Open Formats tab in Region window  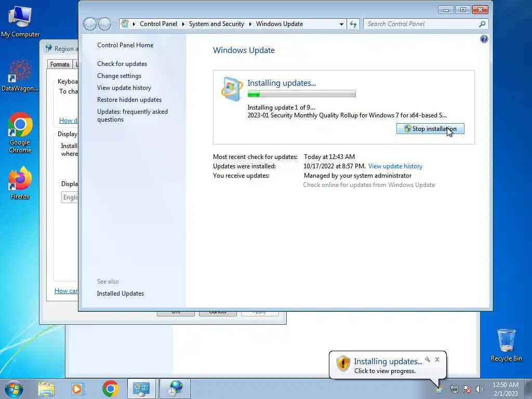(60, 64)
